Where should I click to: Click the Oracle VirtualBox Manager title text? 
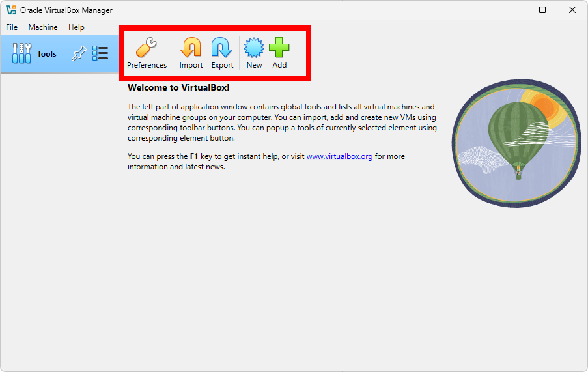(66, 10)
